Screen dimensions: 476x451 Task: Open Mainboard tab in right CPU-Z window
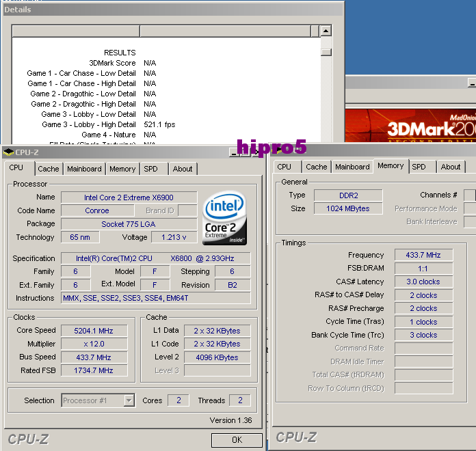352,167
